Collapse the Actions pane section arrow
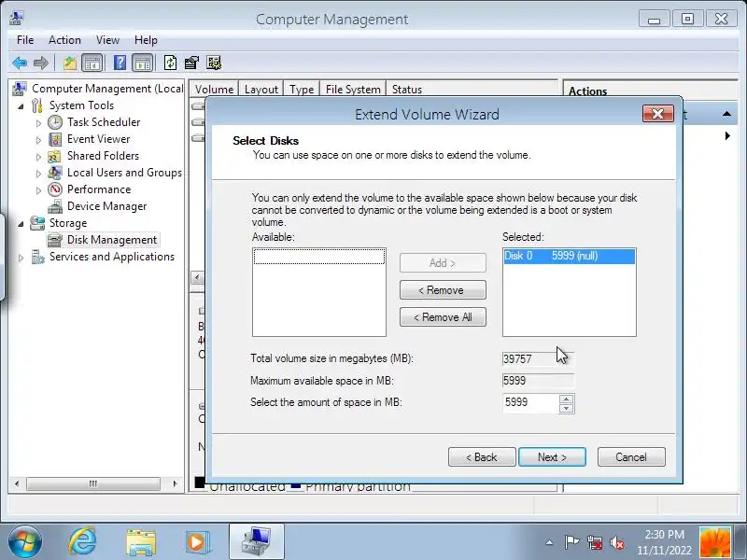 click(x=726, y=114)
